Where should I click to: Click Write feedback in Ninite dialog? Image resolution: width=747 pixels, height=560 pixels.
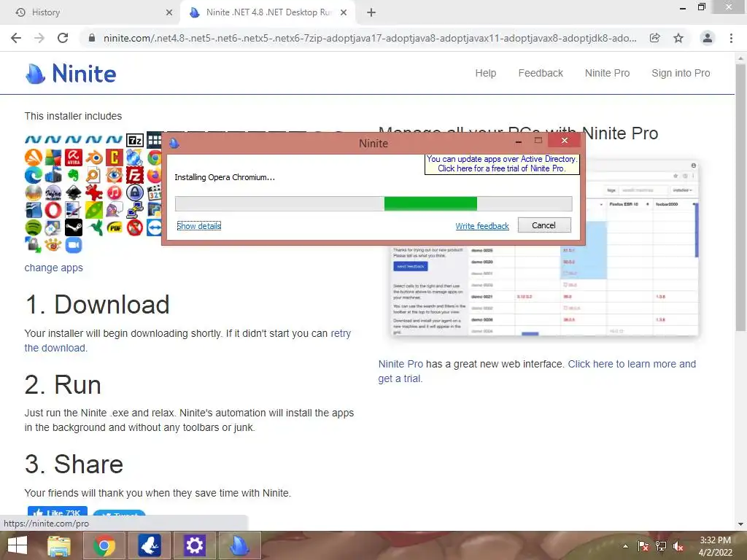click(x=482, y=226)
